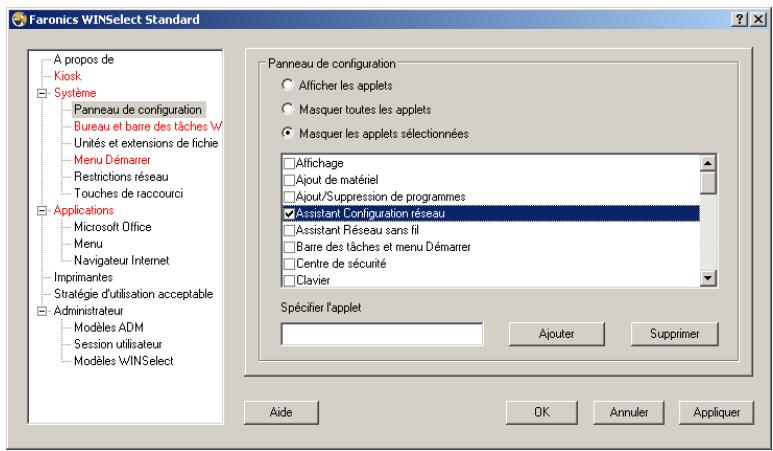Click the applet list scroll down arrow
773x451 pixels.
[x=708, y=278]
